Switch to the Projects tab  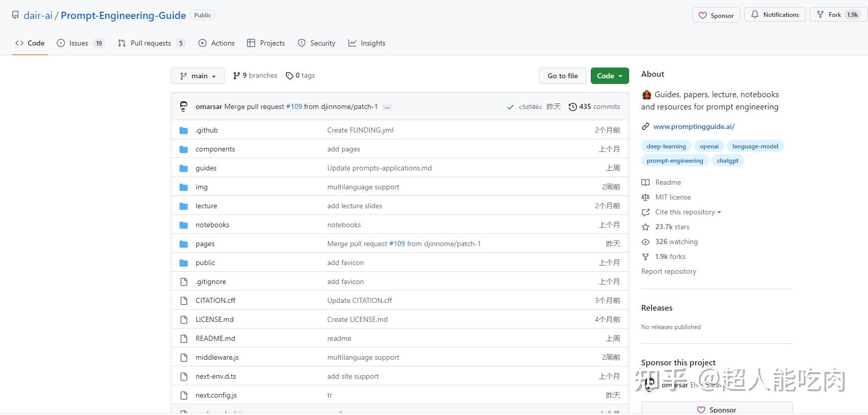(x=266, y=43)
